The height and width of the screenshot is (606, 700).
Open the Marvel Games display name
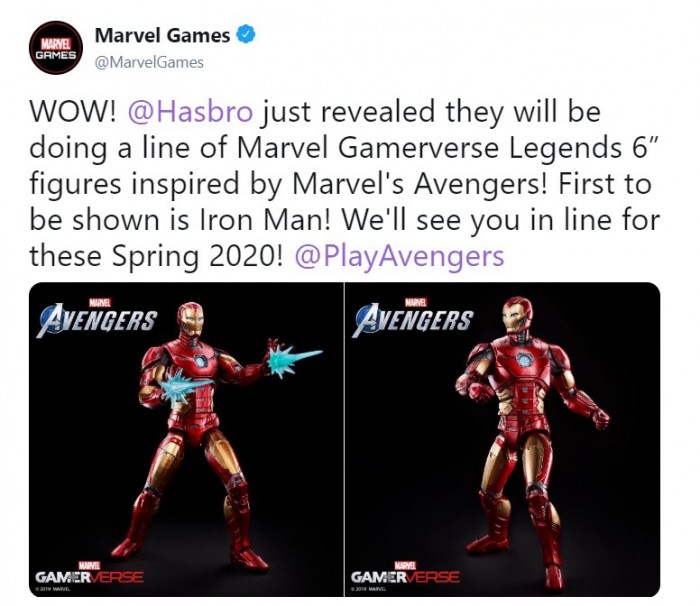click(162, 35)
